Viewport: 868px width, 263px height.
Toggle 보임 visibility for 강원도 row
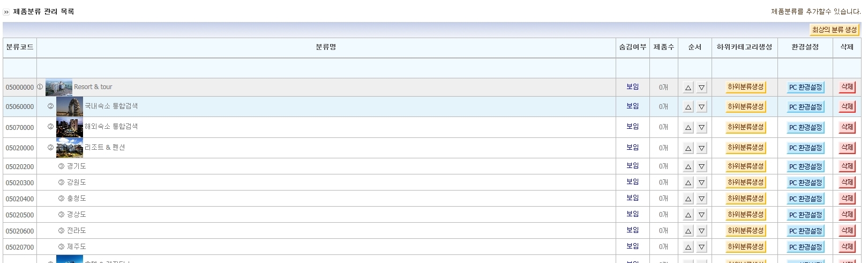point(633,182)
